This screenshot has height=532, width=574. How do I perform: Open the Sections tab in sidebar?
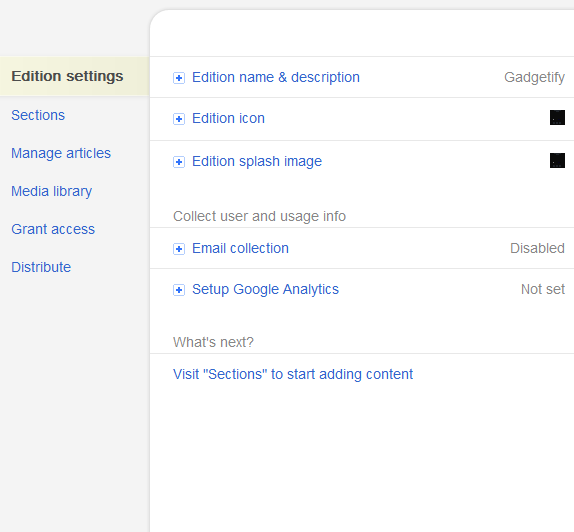pos(38,115)
